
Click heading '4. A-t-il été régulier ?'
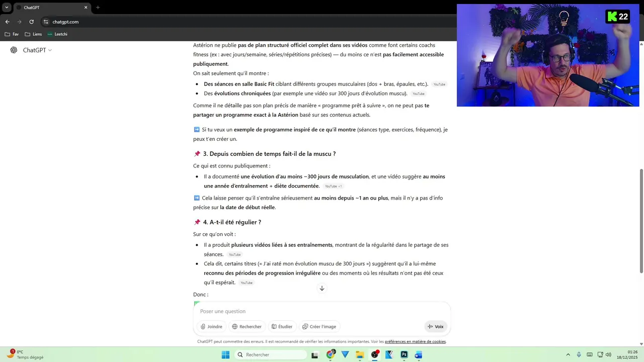232,222
